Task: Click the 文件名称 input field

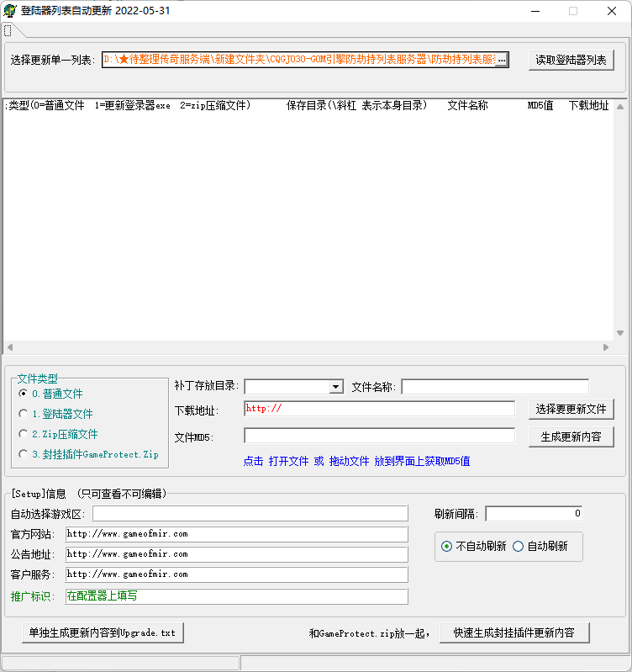Action: pos(495,387)
